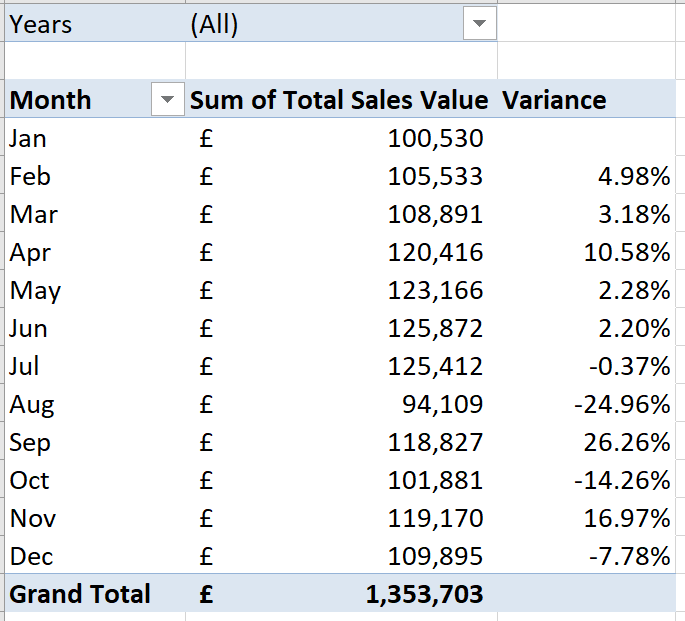Click the Sep variance 26.26%
Screen dimensions: 685x621
pos(627,443)
